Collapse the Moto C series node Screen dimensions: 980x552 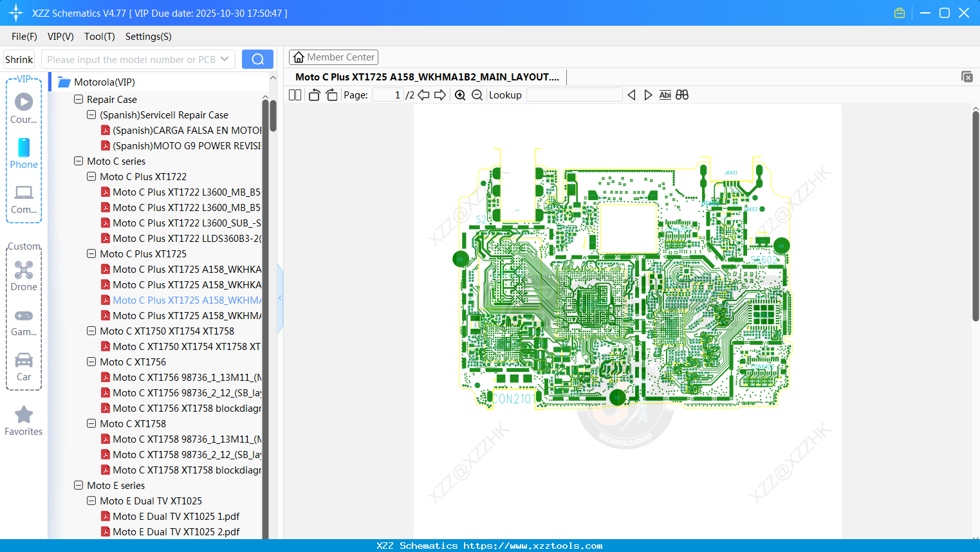[79, 161]
